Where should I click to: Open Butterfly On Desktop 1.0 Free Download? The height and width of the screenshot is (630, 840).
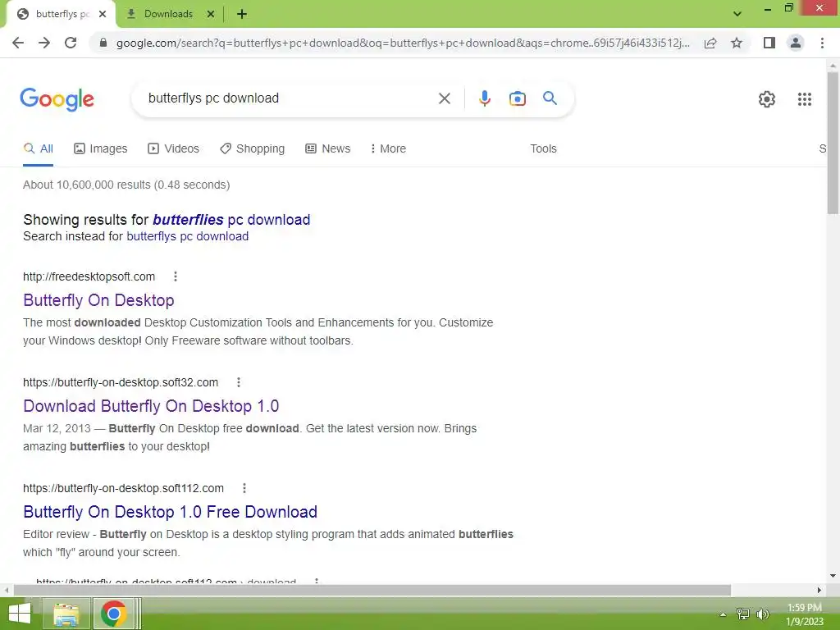(171, 512)
